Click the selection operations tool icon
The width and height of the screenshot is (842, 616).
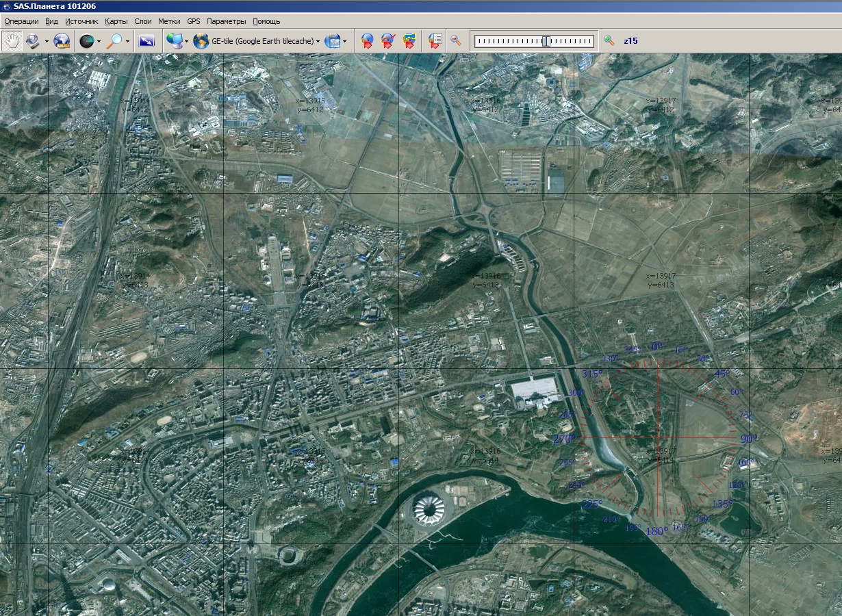pyautogui.click(x=32, y=41)
